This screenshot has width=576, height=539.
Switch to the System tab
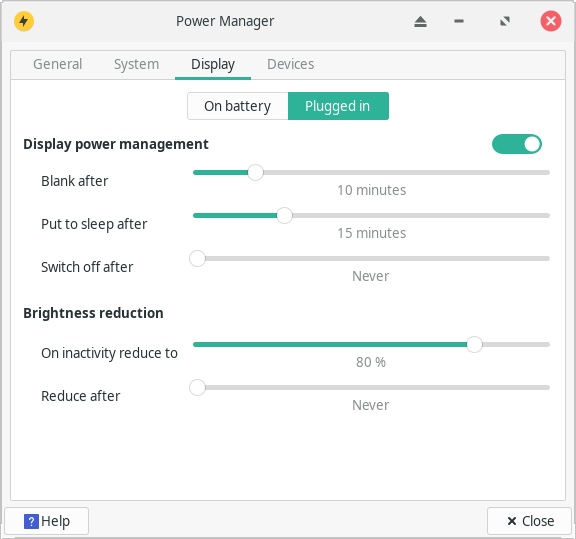136,64
